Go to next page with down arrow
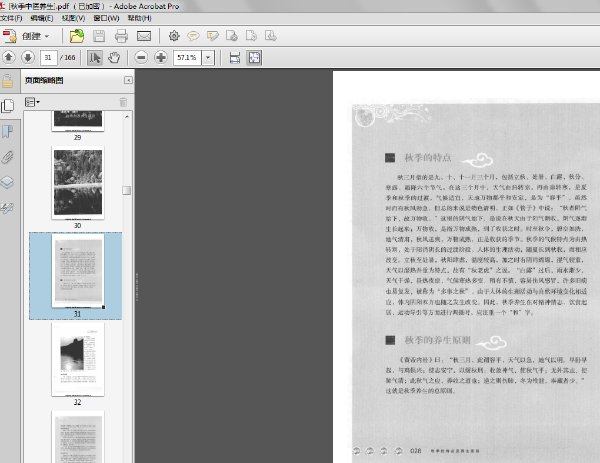The image size is (600, 463). (26, 58)
